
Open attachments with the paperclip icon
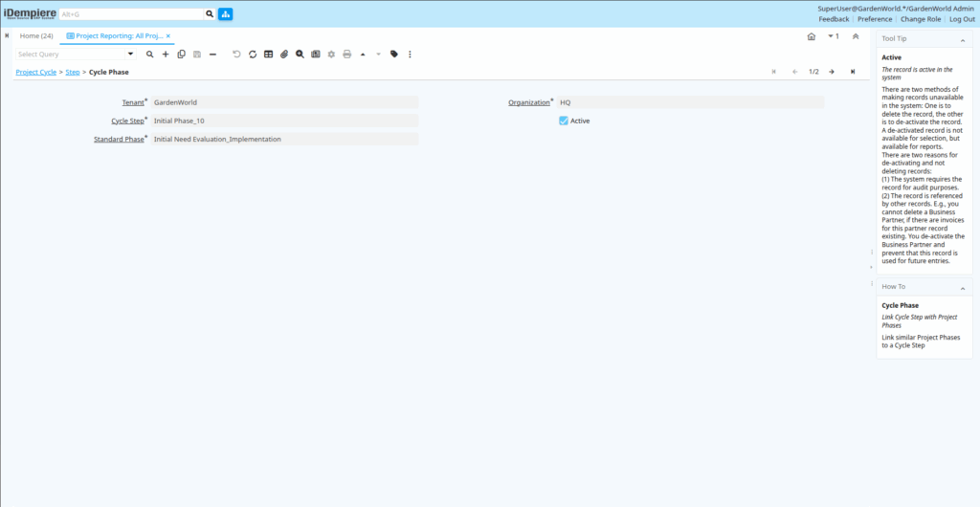point(283,55)
